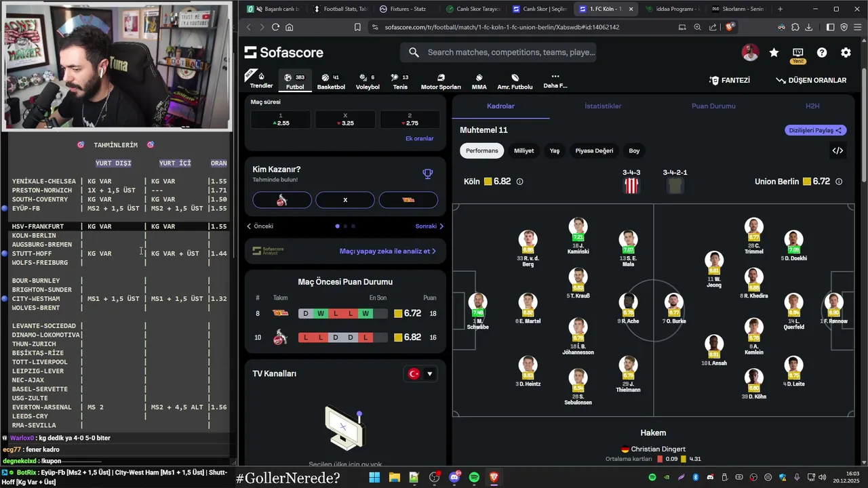Switch to the İstatistikler tab
This screenshot has height=488, width=868.
click(x=603, y=106)
